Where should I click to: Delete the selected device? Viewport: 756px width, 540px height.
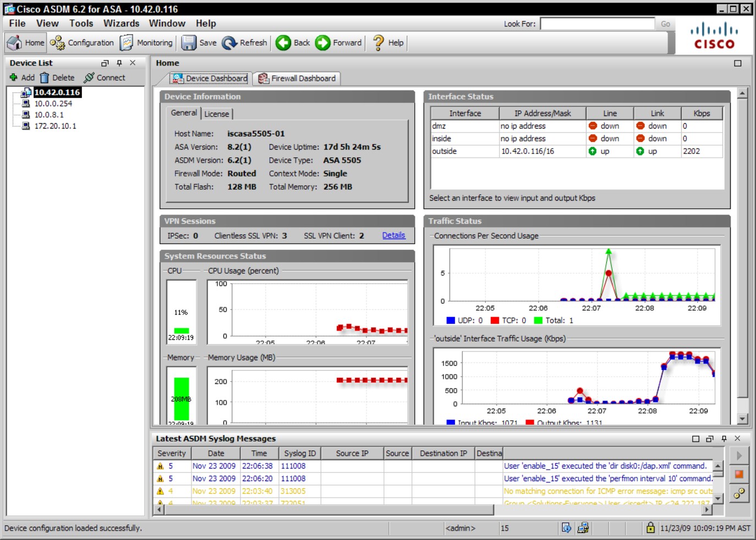[x=57, y=78]
